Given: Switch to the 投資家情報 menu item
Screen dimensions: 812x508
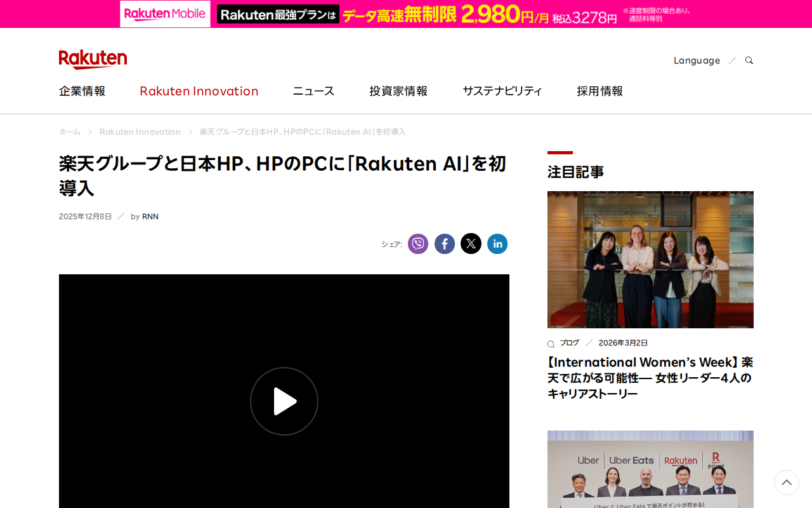Looking at the screenshot, I should pos(398,90).
